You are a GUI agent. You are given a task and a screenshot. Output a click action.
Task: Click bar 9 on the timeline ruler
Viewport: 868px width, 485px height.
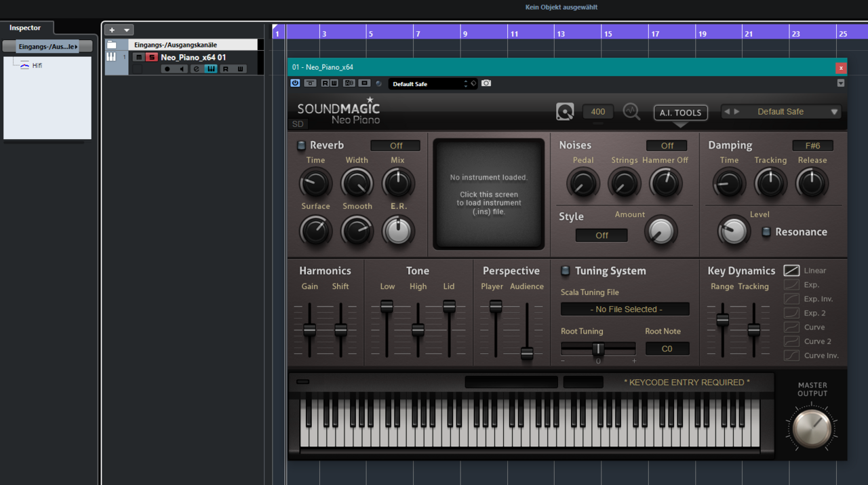tap(465, 33)
